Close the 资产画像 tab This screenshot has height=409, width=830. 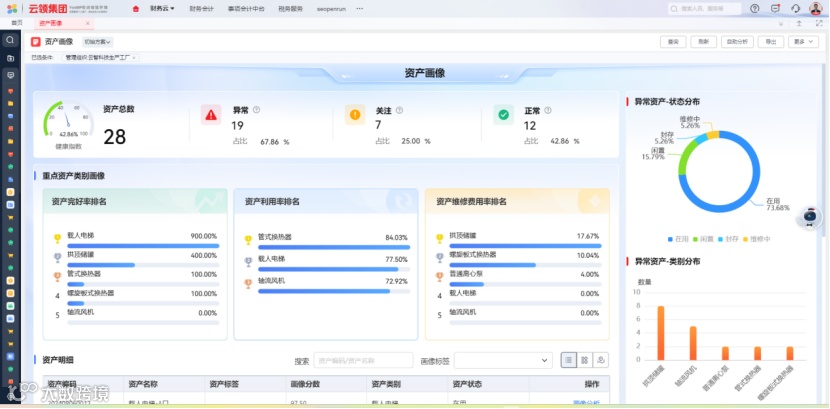pos(87,23)
